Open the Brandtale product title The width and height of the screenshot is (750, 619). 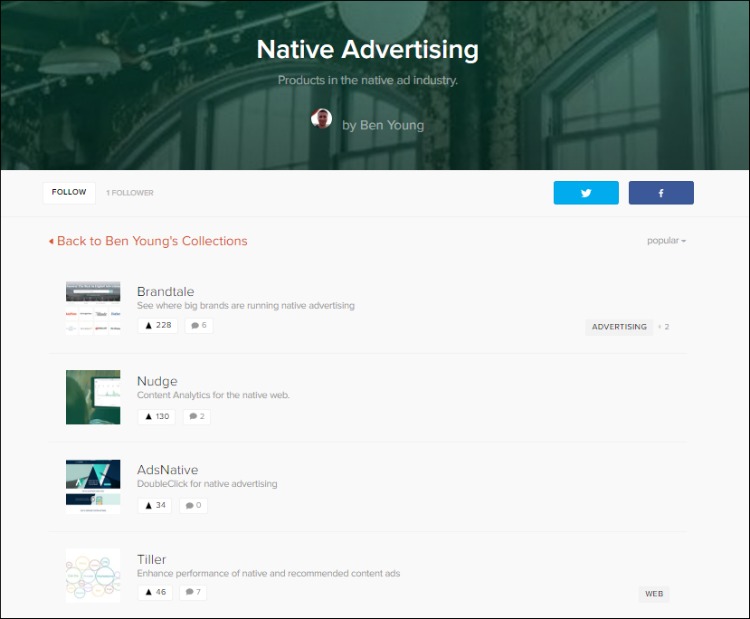pos(165,292)
